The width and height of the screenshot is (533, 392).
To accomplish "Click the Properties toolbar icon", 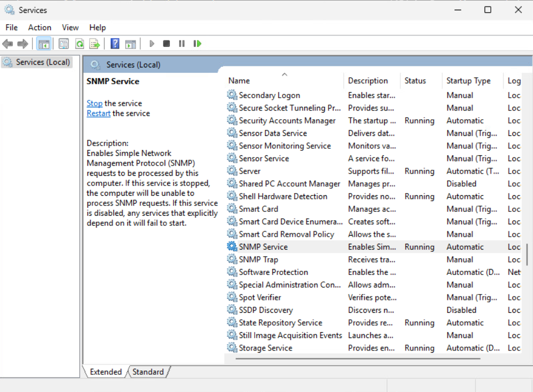I will point(64,43).
